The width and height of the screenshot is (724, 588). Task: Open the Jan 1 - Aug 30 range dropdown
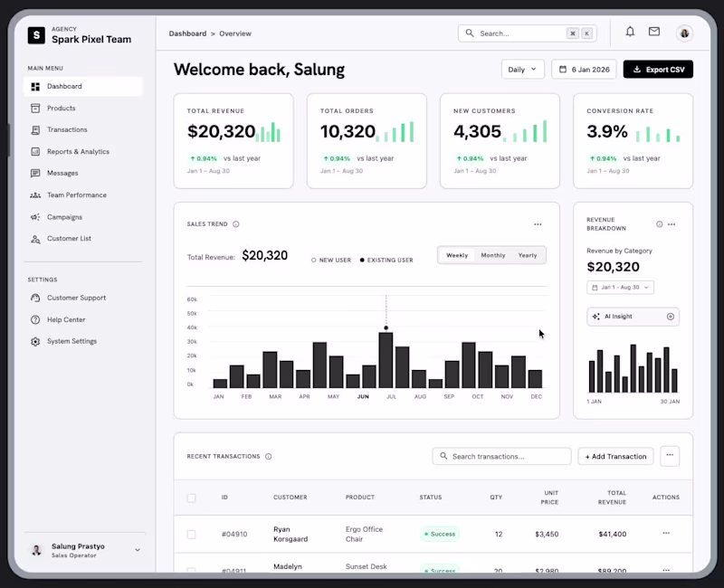(620, 287)
